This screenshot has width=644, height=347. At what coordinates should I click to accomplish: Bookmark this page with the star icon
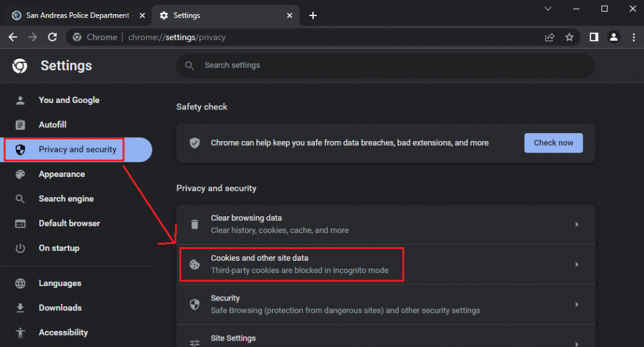click(569, 37)
